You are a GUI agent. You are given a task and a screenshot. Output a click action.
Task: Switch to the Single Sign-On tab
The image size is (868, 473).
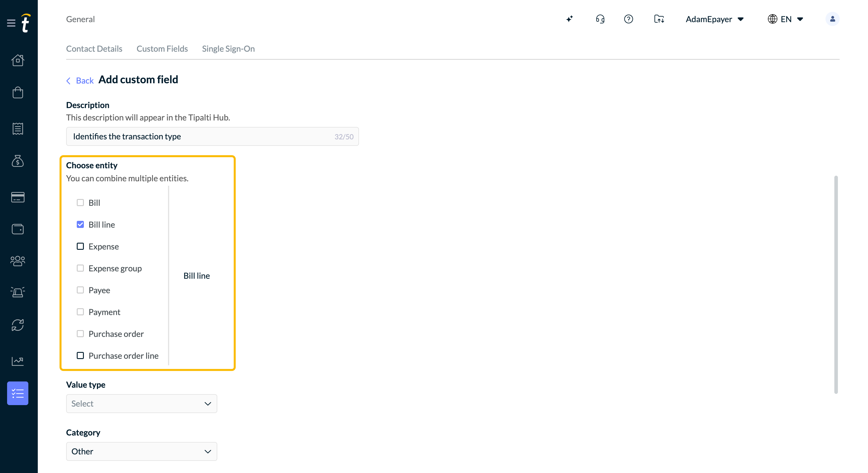(228, 48)
